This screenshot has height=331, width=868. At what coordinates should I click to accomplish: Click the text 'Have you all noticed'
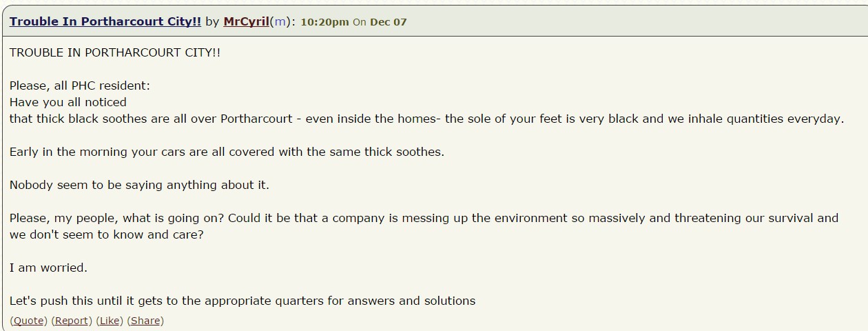(68, 102)
